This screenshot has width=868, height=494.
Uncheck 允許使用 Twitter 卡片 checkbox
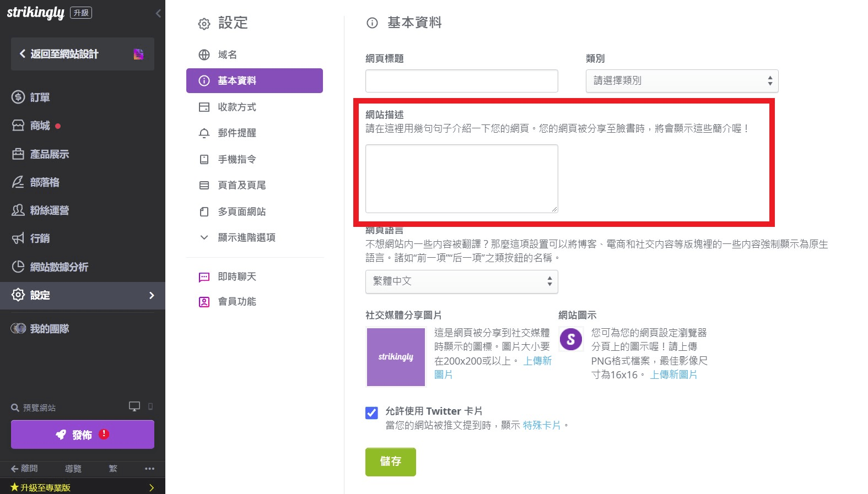click(371, 412)
